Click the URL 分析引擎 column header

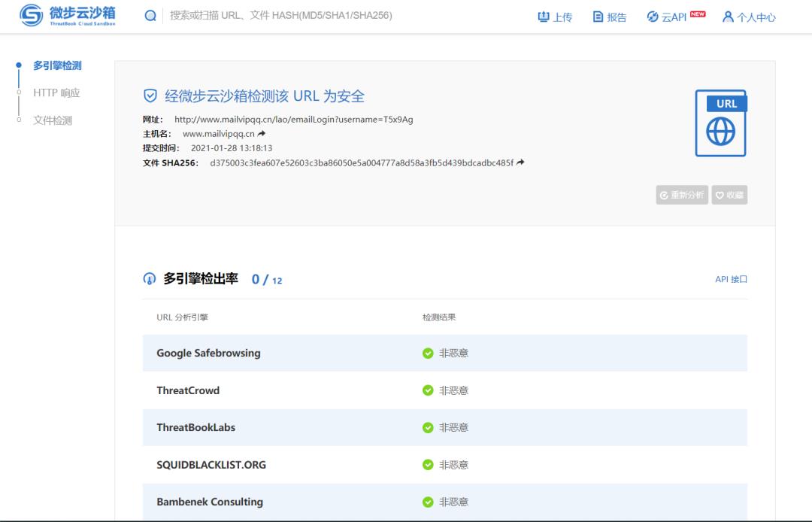tap(182, 317)
